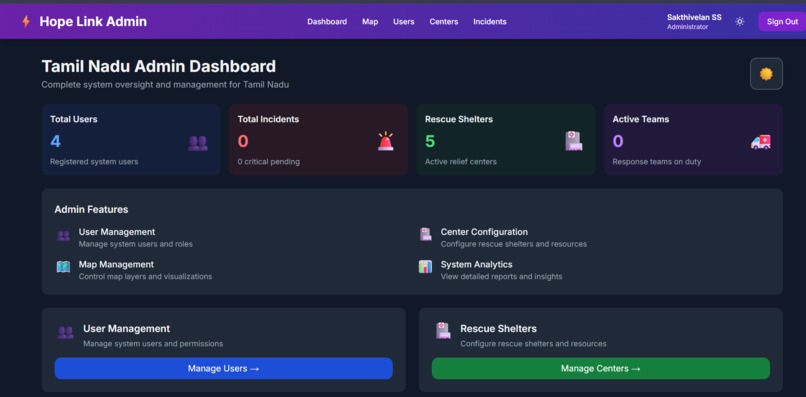Click the 'Active relief centers' text
The height and width of the screenshot is (397, 806).
point(461,161)
